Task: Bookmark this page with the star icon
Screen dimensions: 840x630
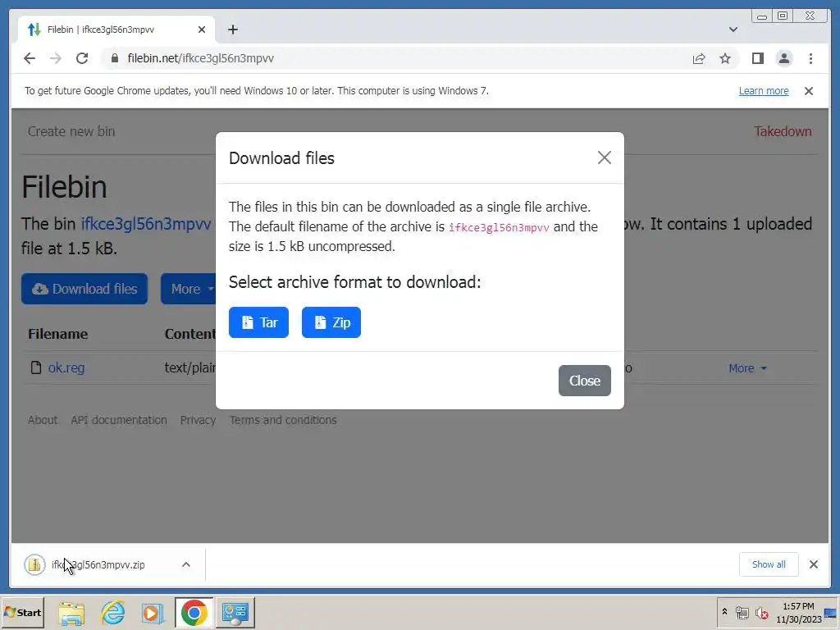Action: coord(725,58)
